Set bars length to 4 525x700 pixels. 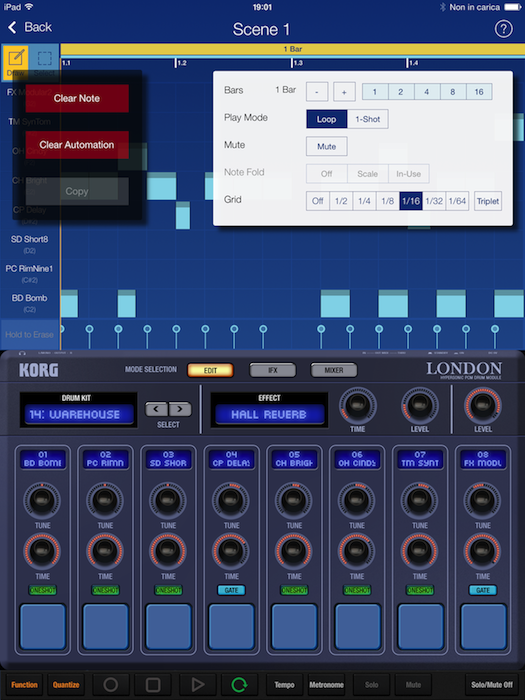click(x=426, y=92)
